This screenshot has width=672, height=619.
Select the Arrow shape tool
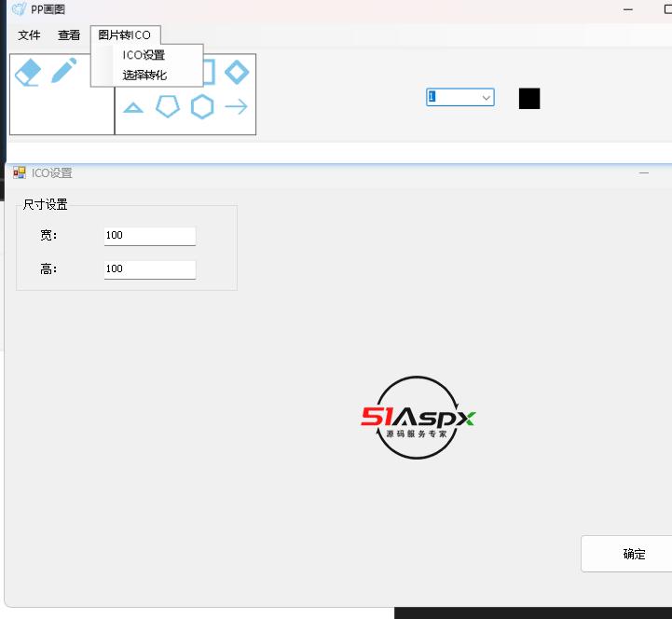236,106
